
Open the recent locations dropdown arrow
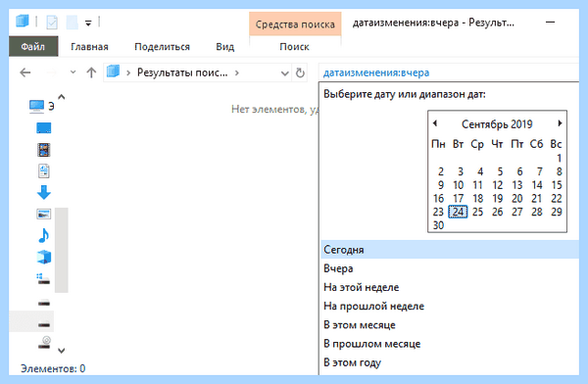(73, 72)
